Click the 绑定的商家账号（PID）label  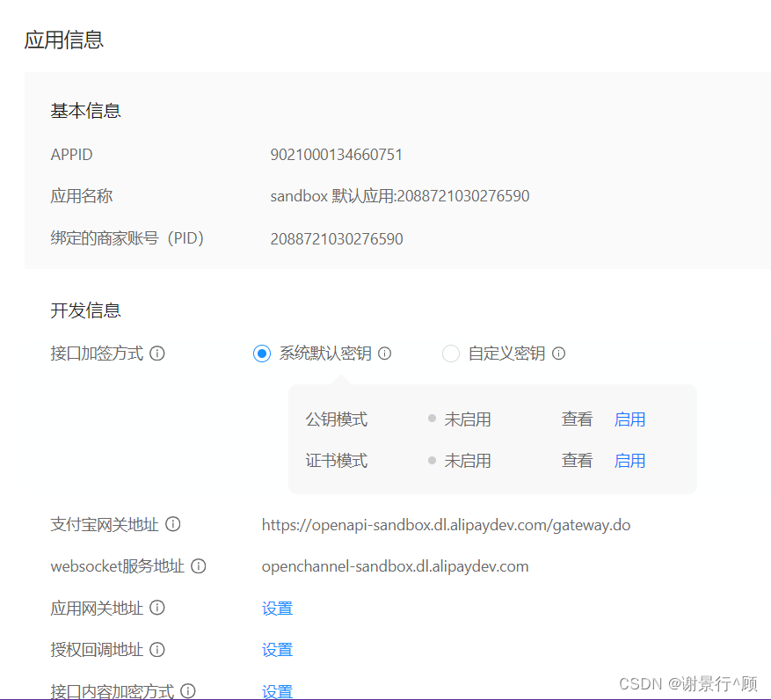tap(127, 238)
